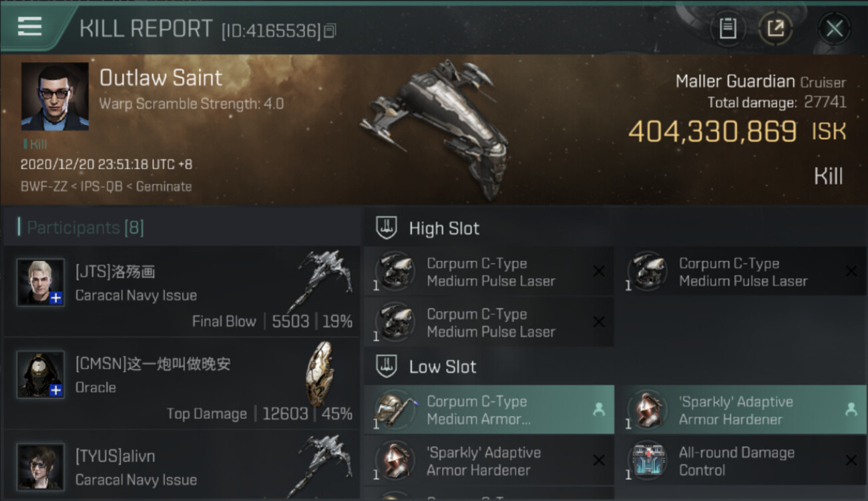Open the clipboard copy report icon

[x=728, y=28]
